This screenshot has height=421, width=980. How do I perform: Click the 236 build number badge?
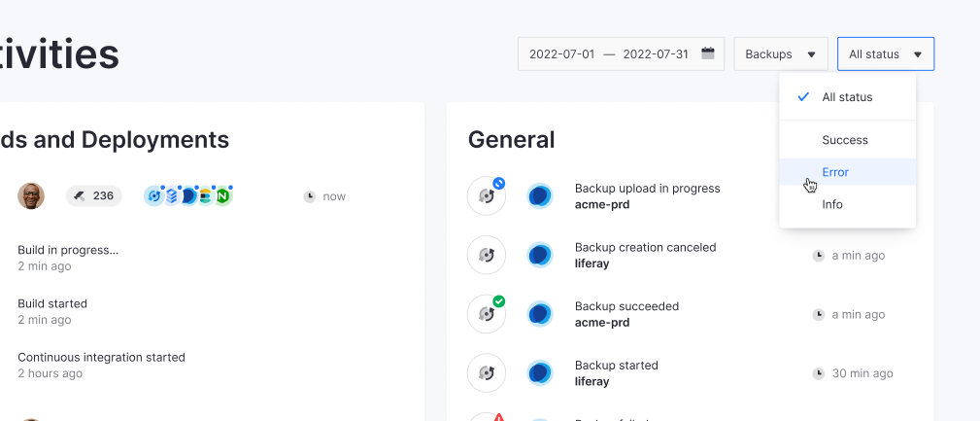point(94,196)
